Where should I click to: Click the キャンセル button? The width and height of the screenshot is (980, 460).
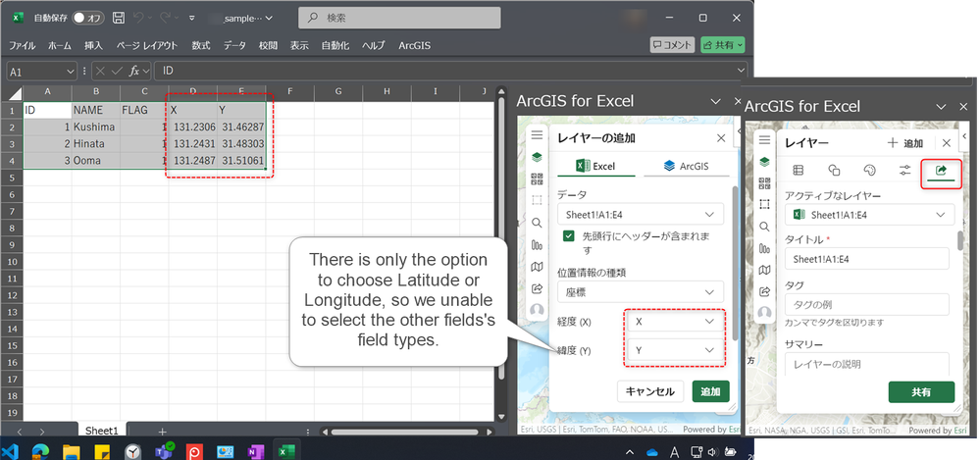tap(650, 392)
